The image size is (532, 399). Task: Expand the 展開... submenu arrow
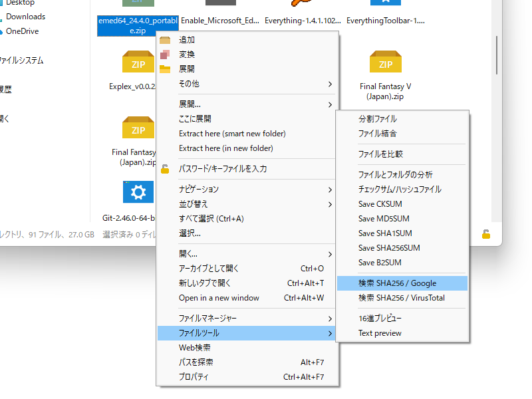point(330,104)
